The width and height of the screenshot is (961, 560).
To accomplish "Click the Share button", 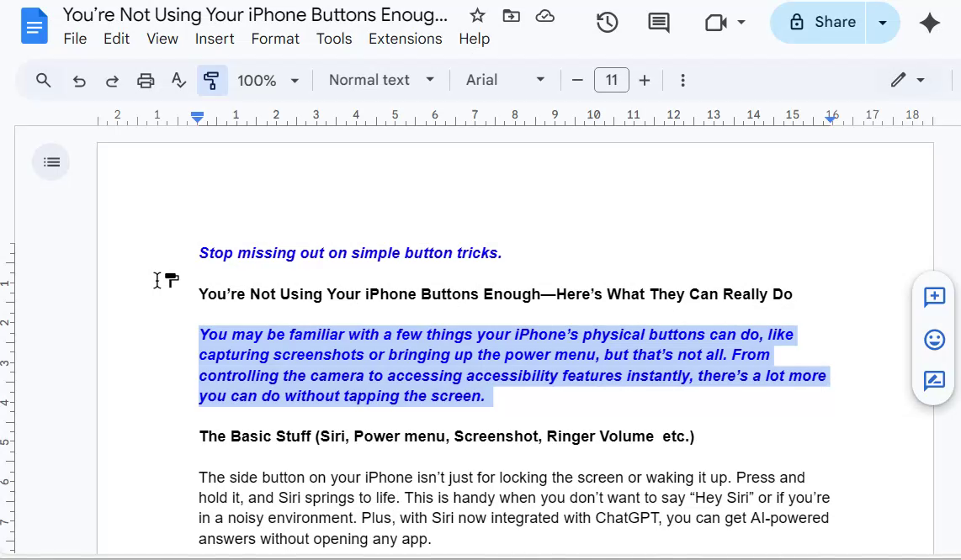I will click(x=821, y=23).
